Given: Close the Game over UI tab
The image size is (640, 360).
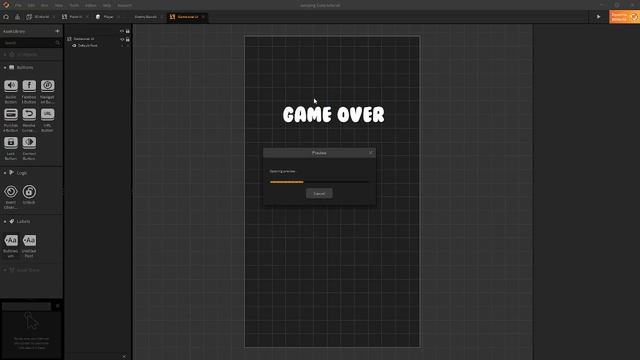Looking at the screenshot, I should point(203,17).
